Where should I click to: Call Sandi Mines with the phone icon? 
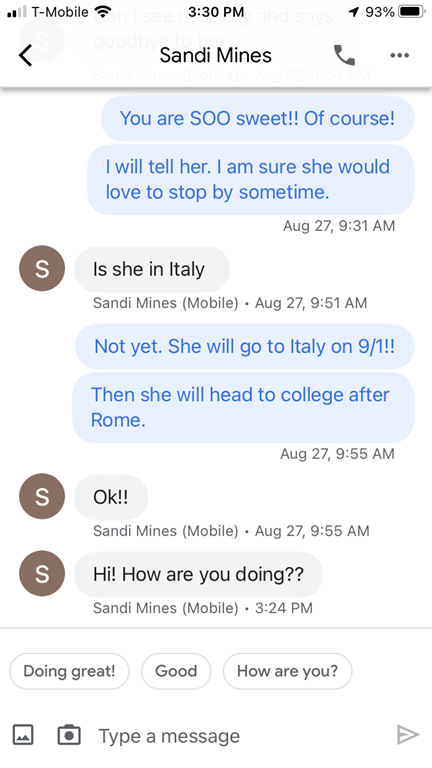coord(344,55)
